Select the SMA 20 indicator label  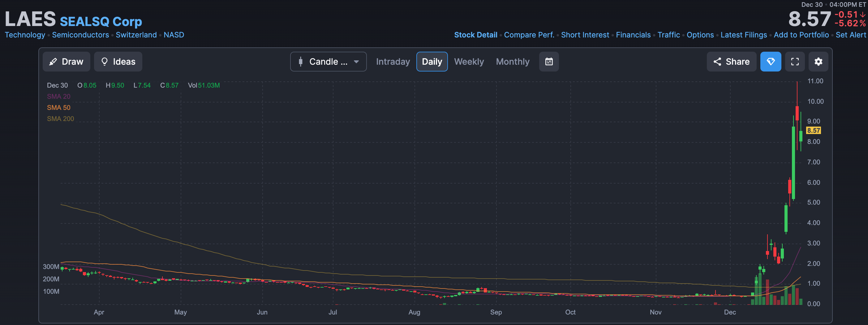tap(59, 97)
